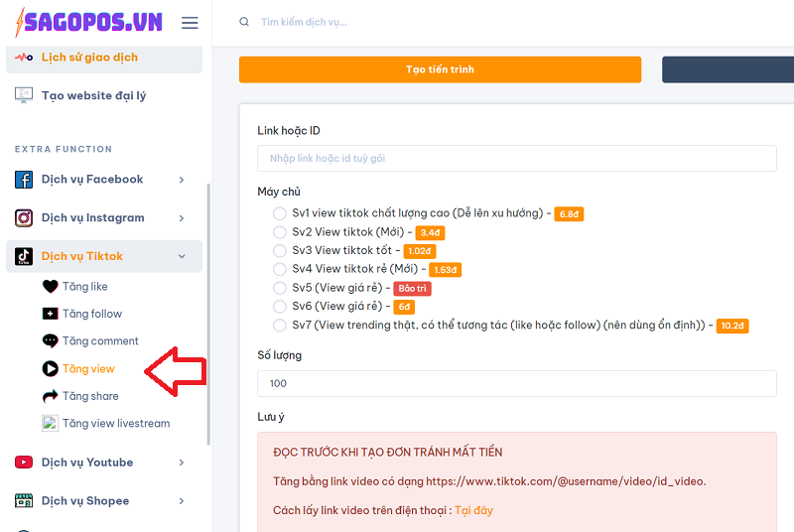Click the YouTube service icon
The height and width of the screenshot is (532, 794).
pos(24,463)
